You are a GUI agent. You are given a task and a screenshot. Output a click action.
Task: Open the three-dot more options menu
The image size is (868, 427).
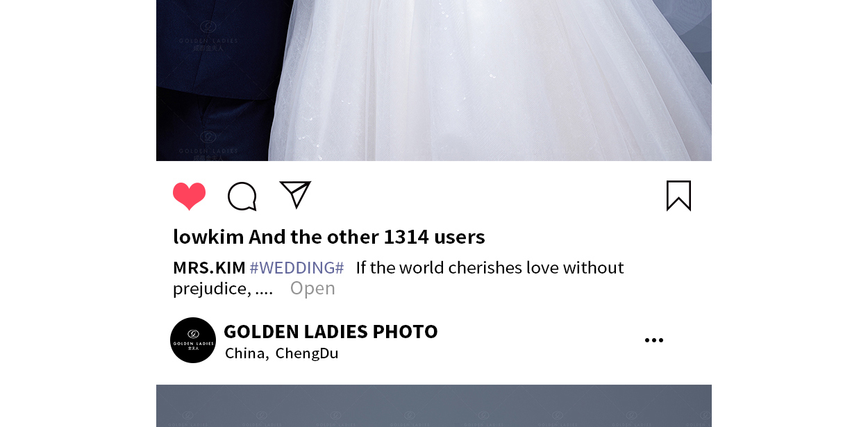[x=653, y=340]
